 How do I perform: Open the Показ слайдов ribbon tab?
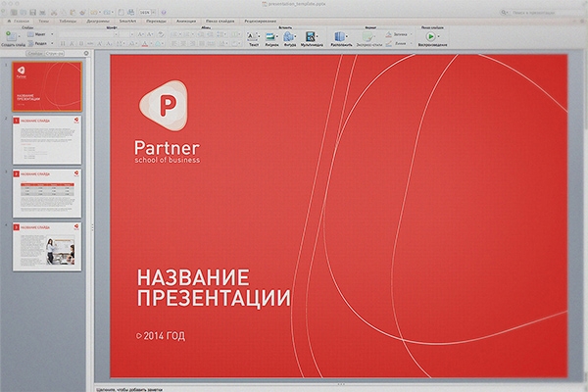tap(220, 21)
